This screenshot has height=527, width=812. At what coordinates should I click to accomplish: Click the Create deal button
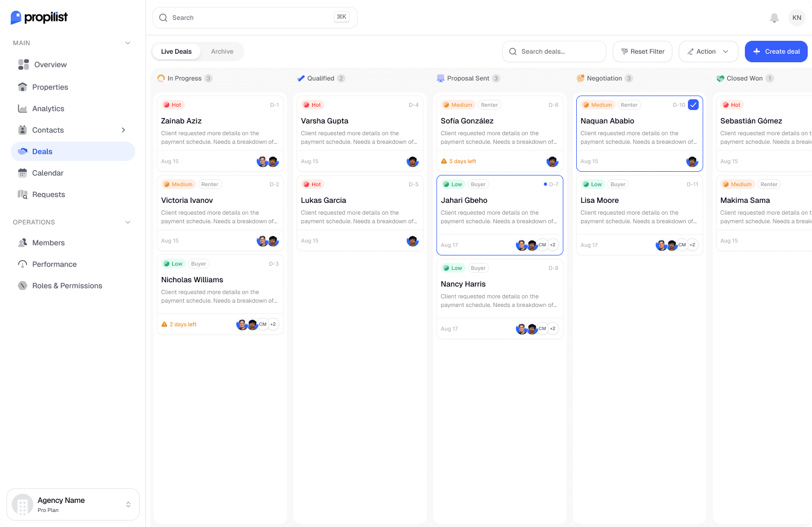(x=776, y=52)
